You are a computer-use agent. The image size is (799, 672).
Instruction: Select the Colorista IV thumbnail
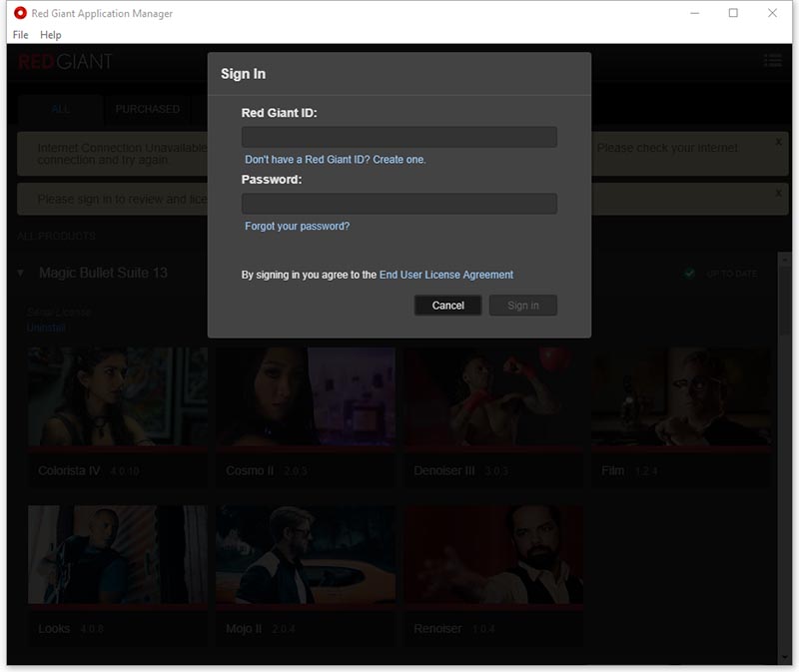pyautogui.click(x=118, y=396)
